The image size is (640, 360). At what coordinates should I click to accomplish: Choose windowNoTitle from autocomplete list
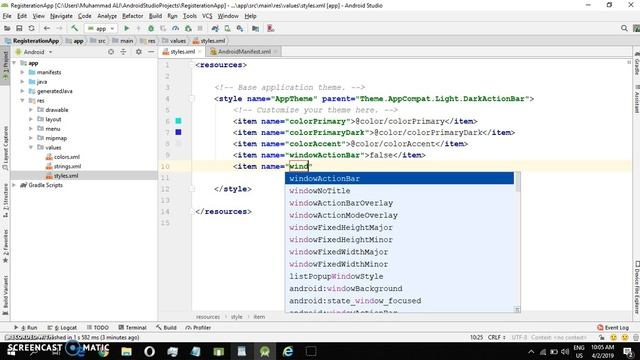(x=399, y=191)
